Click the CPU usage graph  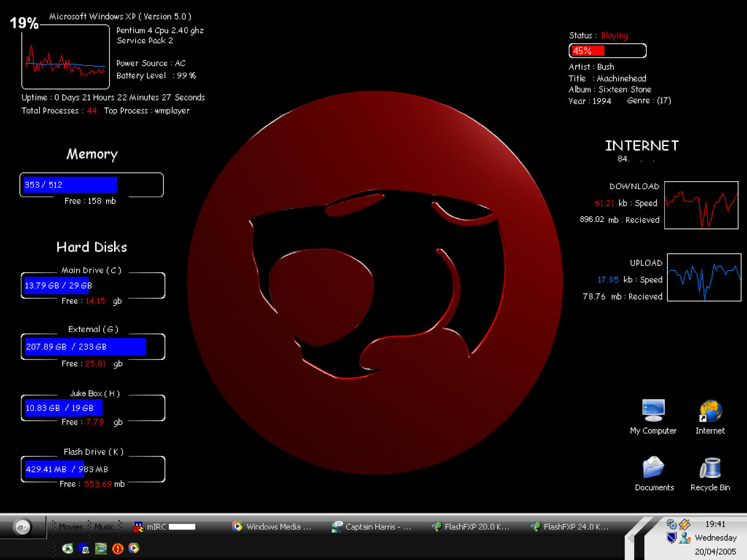click(x=65, y=57)
